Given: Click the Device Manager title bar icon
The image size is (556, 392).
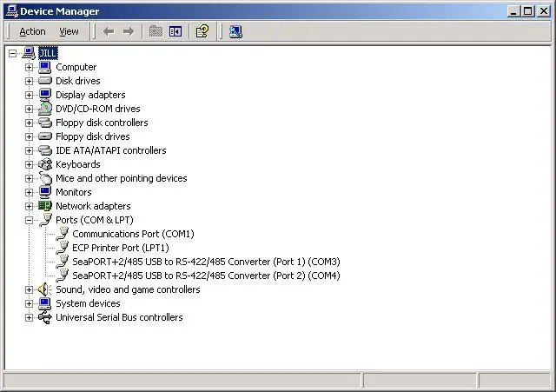Looking at the screenshot, I should 12,11.
